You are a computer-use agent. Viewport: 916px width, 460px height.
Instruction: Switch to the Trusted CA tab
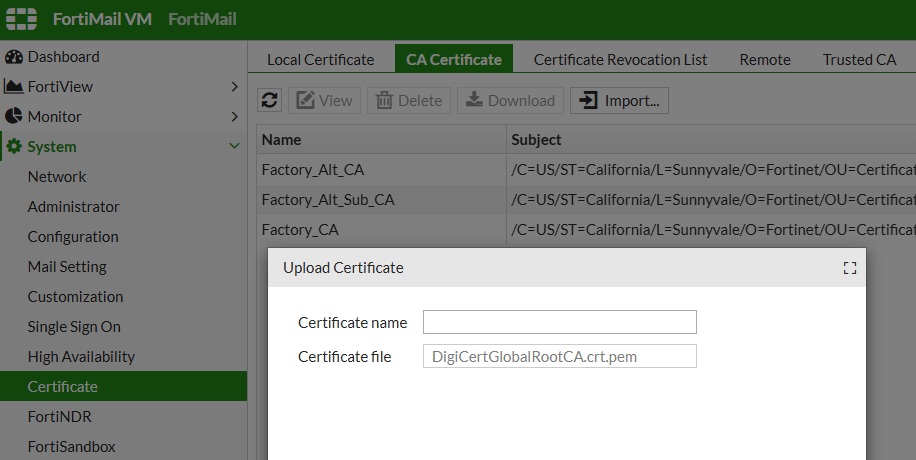click(x=859, y=60)
